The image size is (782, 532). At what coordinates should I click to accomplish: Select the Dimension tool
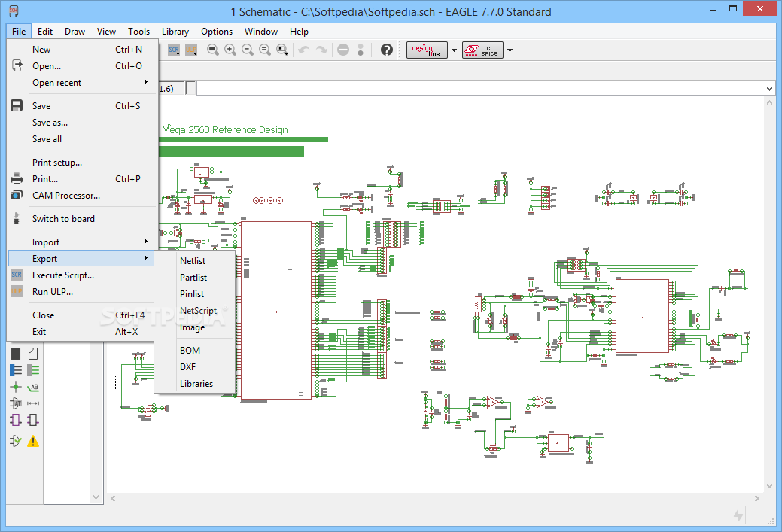[x=33, y=403]
